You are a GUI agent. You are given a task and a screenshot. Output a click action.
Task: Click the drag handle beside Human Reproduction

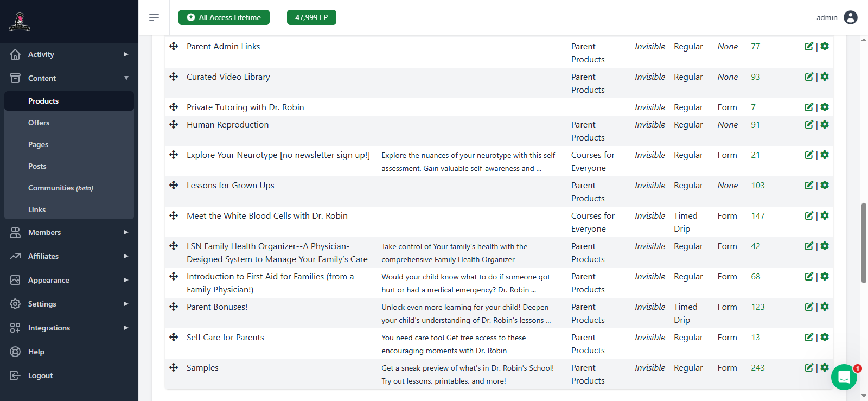point(174,125)
